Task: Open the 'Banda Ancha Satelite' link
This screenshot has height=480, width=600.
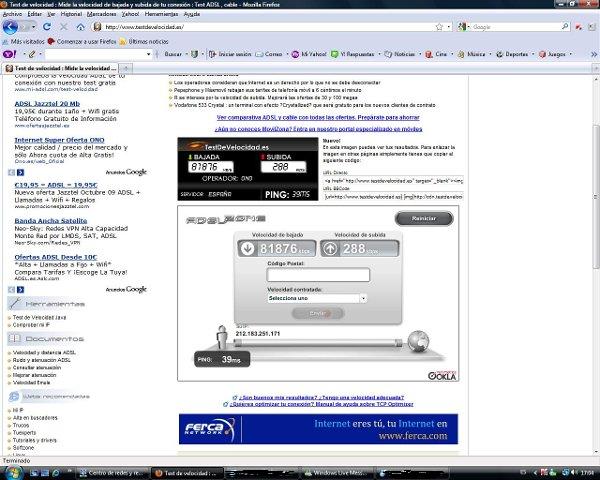Action: tap(51, 221)
